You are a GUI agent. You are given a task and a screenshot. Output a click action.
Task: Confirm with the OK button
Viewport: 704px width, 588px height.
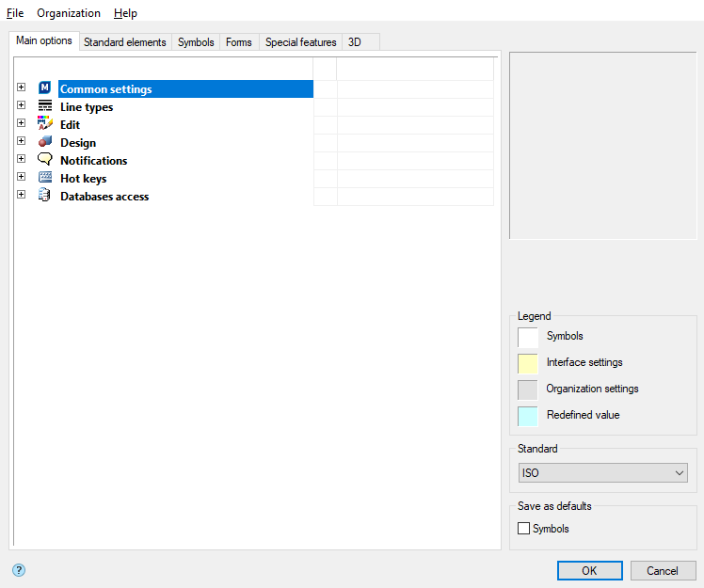point(589,570)
